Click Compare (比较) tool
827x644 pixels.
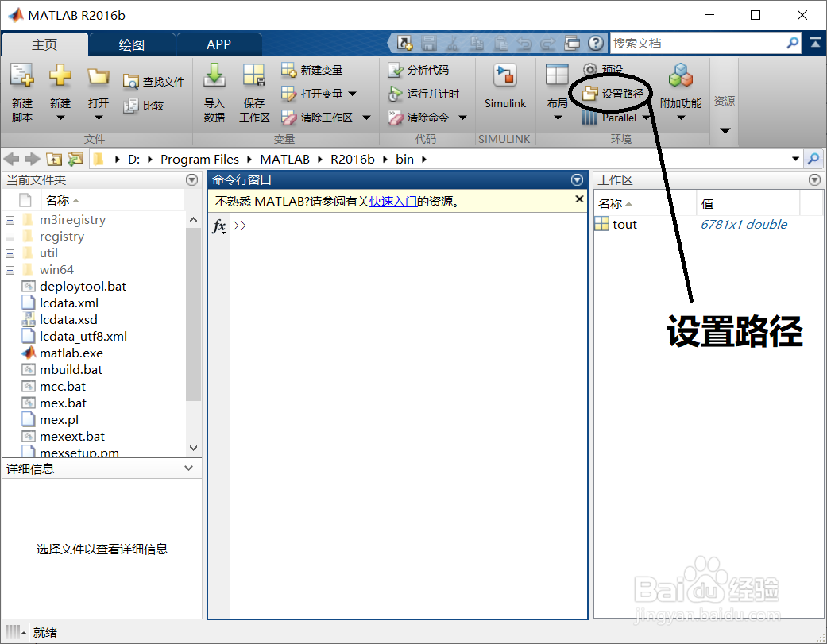[144, 106]
